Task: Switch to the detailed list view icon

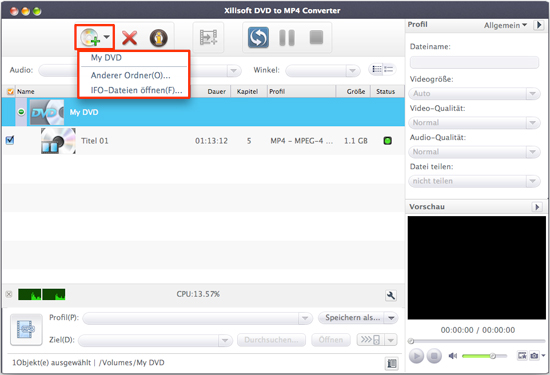Action: click(377, 69)
